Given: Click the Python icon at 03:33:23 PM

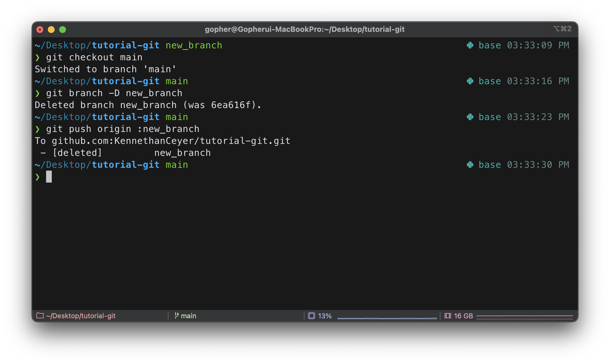Looking at the screenshot, I should pos(470,117).
